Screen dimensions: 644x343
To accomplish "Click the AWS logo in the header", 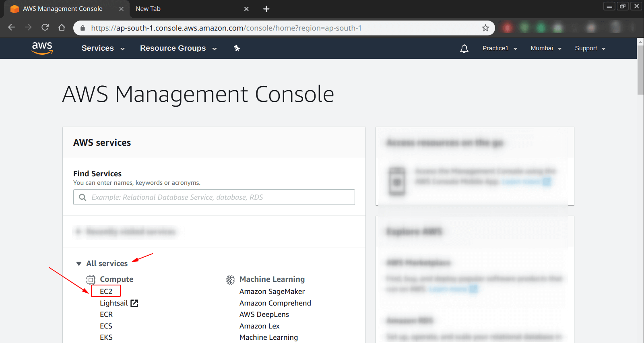I will pyautogui.click(x=42, y=48).
